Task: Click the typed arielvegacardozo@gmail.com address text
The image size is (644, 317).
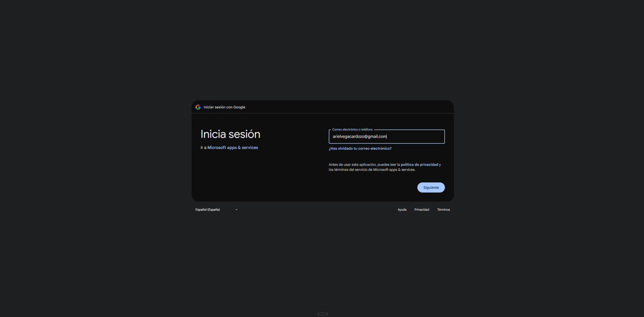Action: click(359, 136)
